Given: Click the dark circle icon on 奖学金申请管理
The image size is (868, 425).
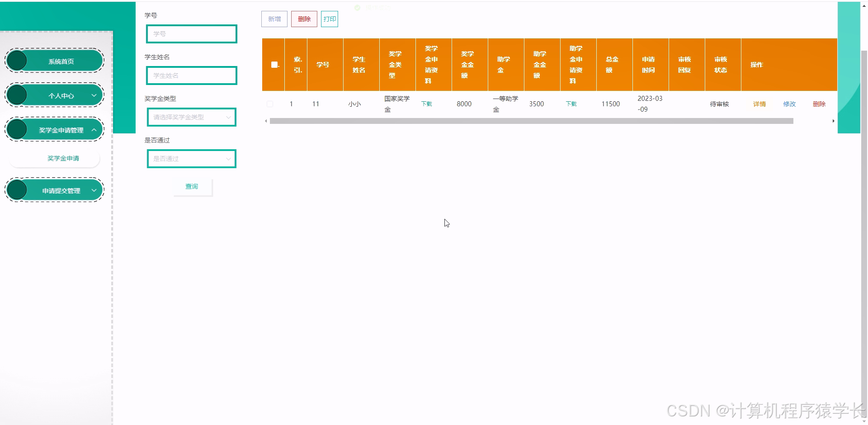Looking at the screenshot, I should pyautogui.click(x=17, y=129).
